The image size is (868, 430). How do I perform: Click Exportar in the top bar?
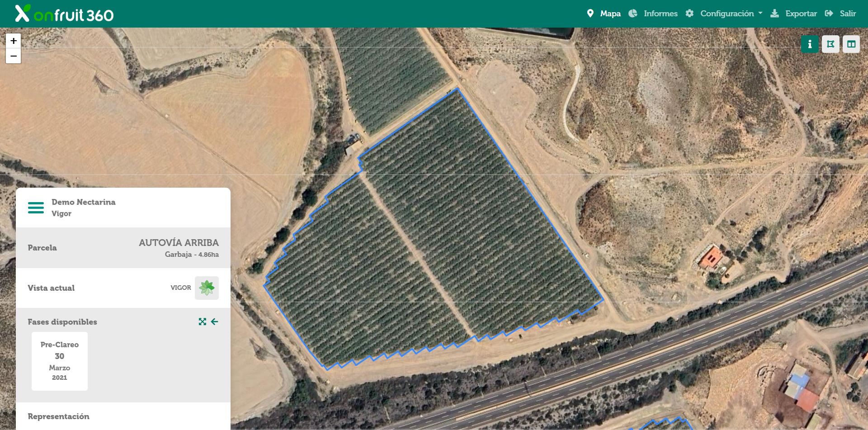click(x=801, y=13)
